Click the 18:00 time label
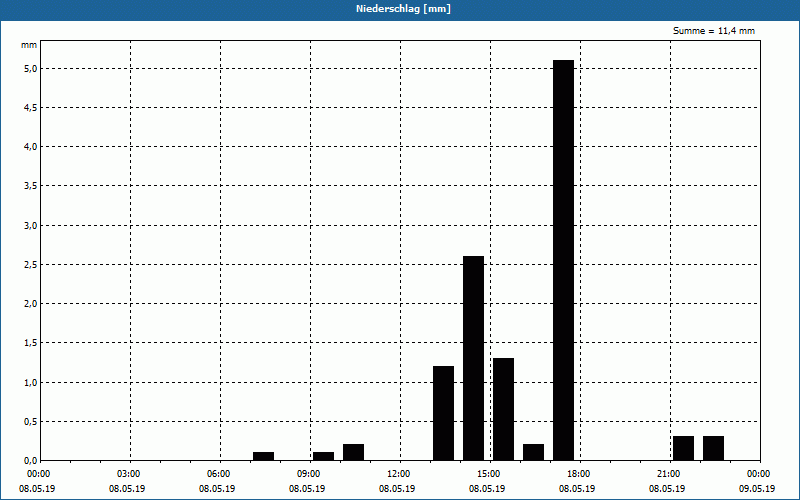 (579, 474)
